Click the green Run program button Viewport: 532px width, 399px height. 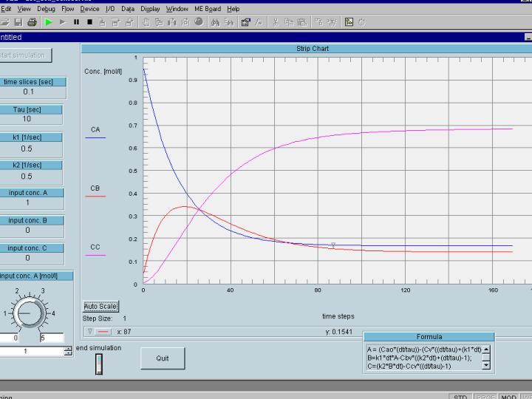pyautogui.click(x=49, y=22)
